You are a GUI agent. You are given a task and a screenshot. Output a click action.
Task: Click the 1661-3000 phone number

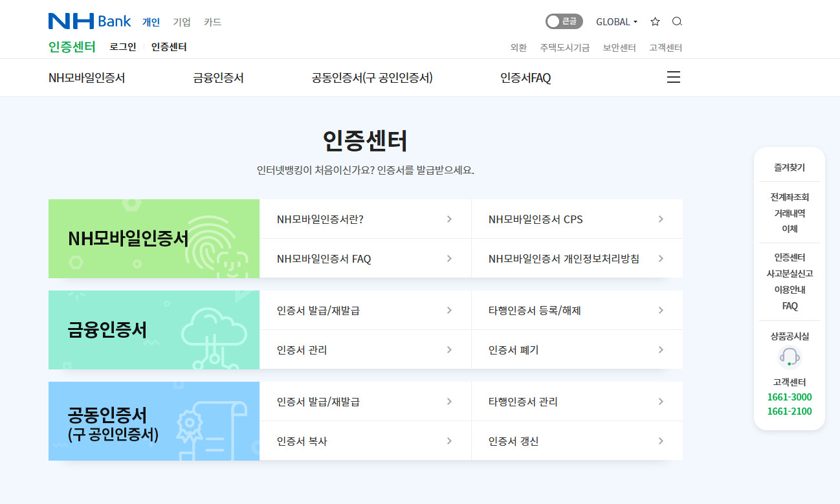coord(790,397)
